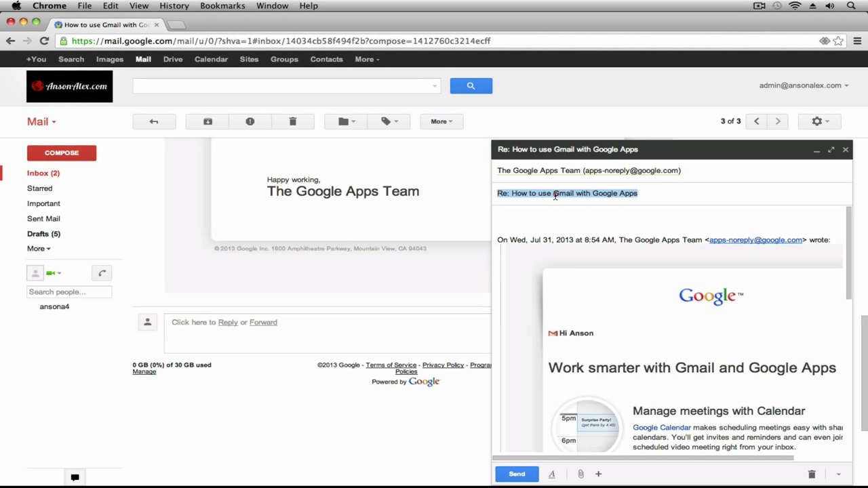The width and height of the screenshot is (868, 488).
Task: Click the phone call icon in chat
Action: click(102, 273)
